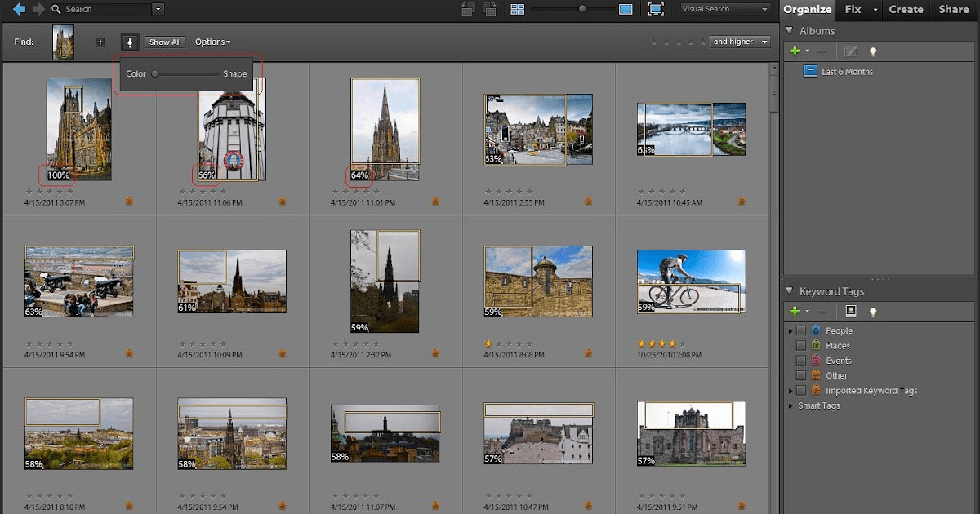Open the Options menu
The width and height of the screenshot is (980, 514).
point(212,41)
